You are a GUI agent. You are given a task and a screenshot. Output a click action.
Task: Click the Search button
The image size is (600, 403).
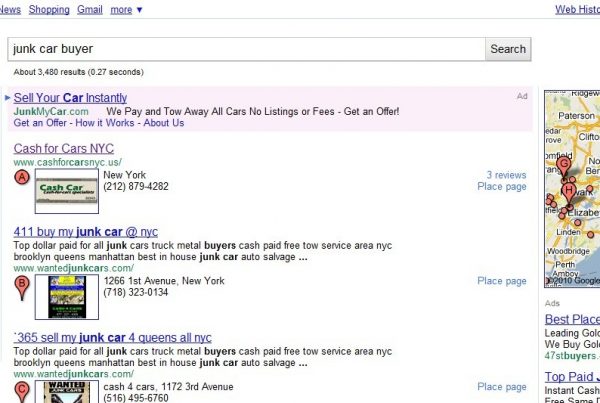click(508, 49)
